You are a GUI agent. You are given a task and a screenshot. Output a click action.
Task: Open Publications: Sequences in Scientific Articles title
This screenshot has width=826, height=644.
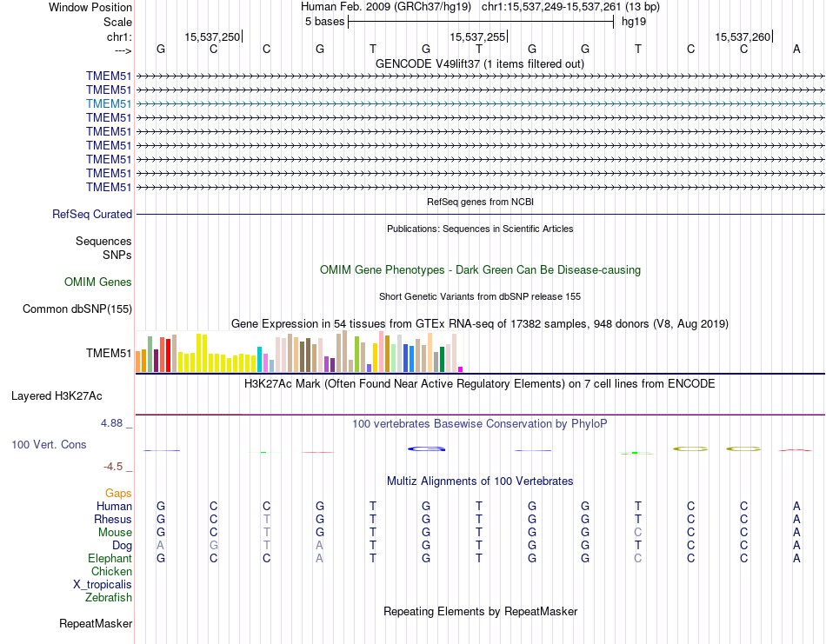click(480, 229)
